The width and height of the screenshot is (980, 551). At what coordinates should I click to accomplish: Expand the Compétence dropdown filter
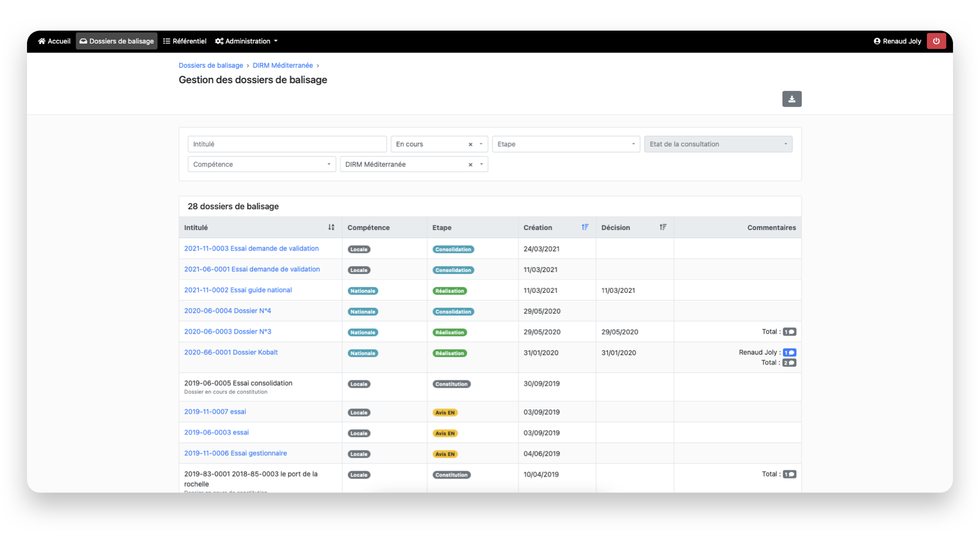(261, 165)
